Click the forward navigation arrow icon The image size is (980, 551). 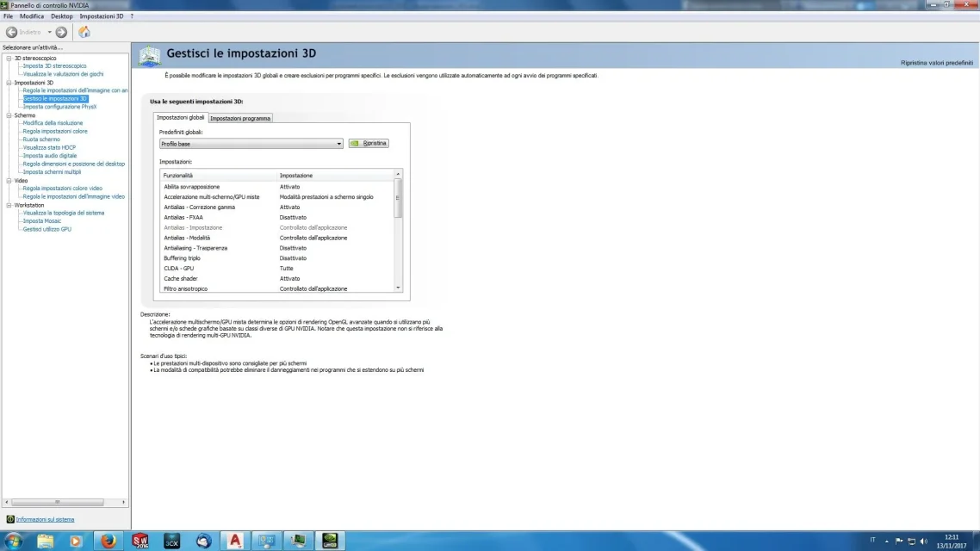61,32
